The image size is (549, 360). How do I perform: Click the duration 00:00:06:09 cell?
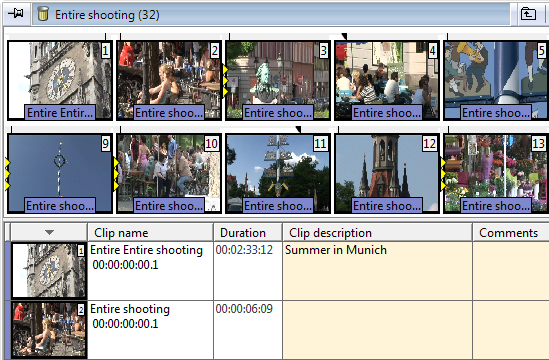click(248, 330)
